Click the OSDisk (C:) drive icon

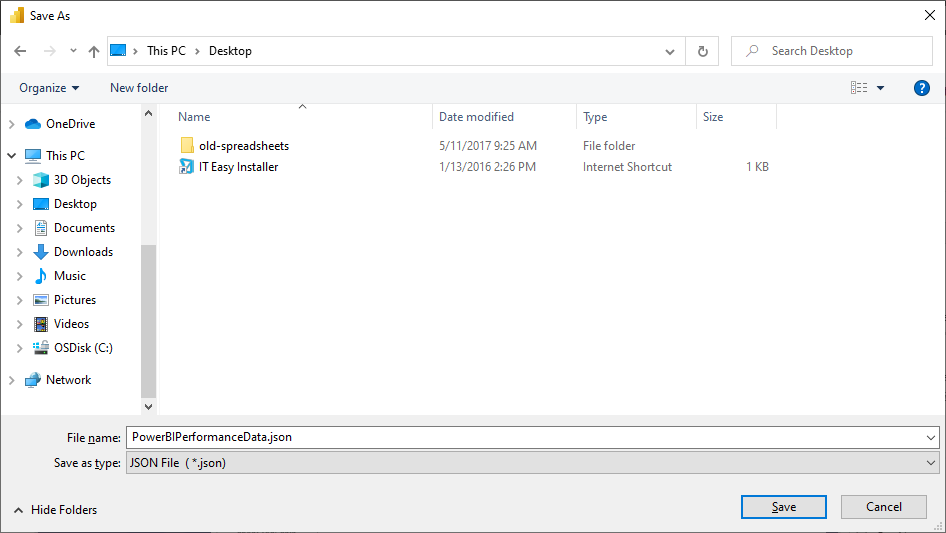click(x=40, y=348)
